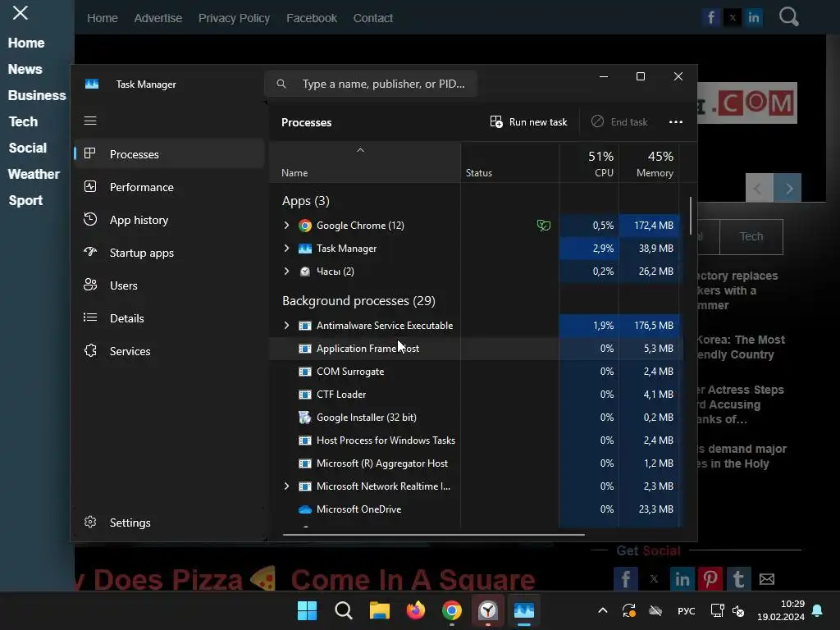Click the Task Manager hamburger menu icon
This screenshot has width=840, height=630.
coord(90,121)
